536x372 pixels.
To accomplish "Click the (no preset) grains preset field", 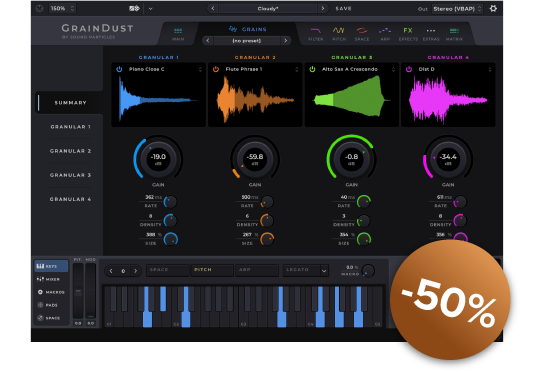I will pos(247,41).
